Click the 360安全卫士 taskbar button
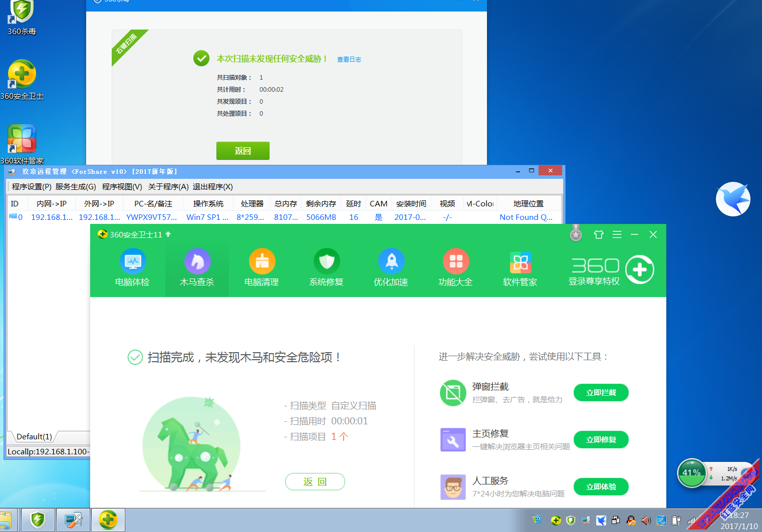 coord(108,520)
